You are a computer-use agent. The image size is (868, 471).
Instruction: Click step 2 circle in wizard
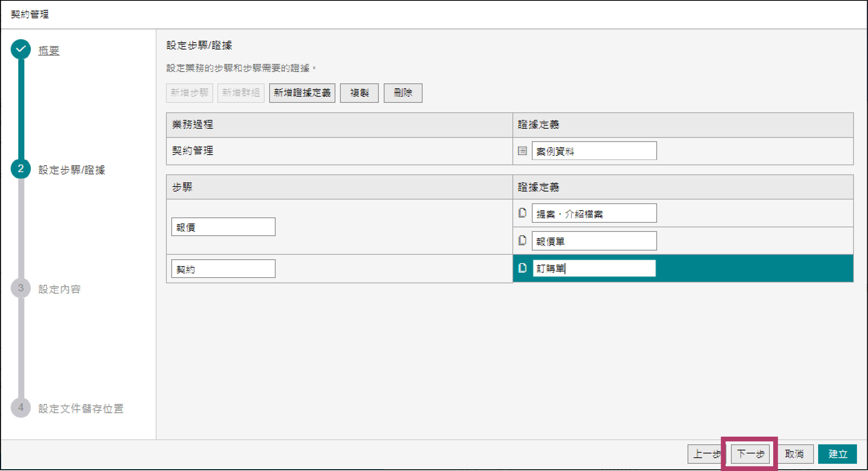21,169
